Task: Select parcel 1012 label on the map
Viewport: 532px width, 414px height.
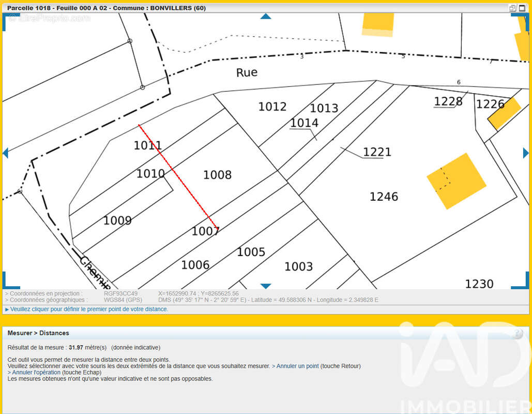Action: [x=272, y=107]
